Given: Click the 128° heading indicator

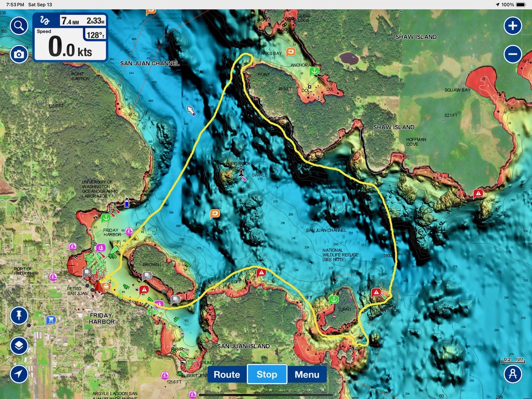Looking at the screenshot, I should [x=95, y=35].
